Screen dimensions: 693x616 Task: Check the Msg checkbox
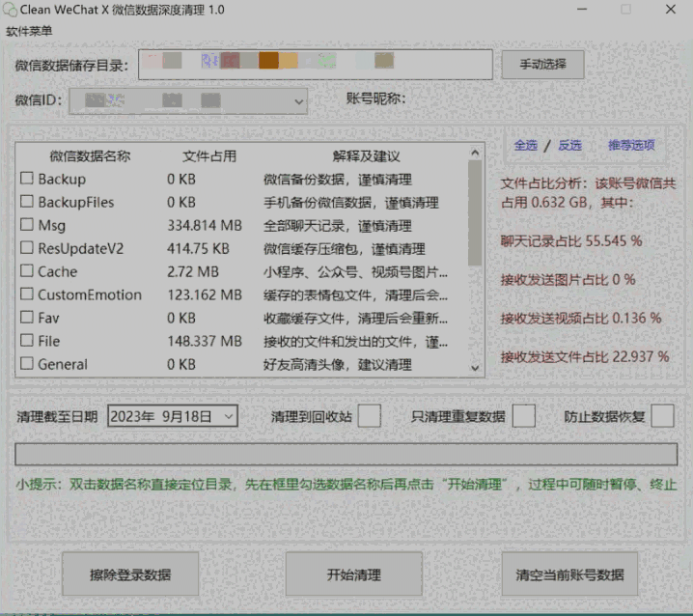point(27,225)
